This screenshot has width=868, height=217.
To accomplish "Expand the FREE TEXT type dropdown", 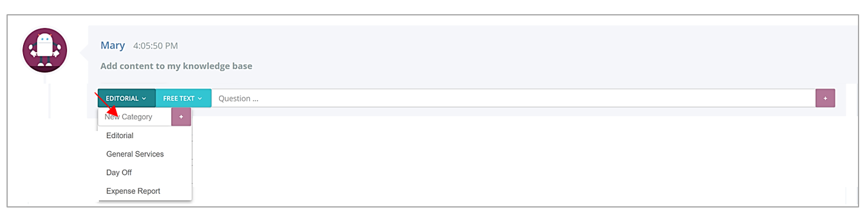I will 184,98.
